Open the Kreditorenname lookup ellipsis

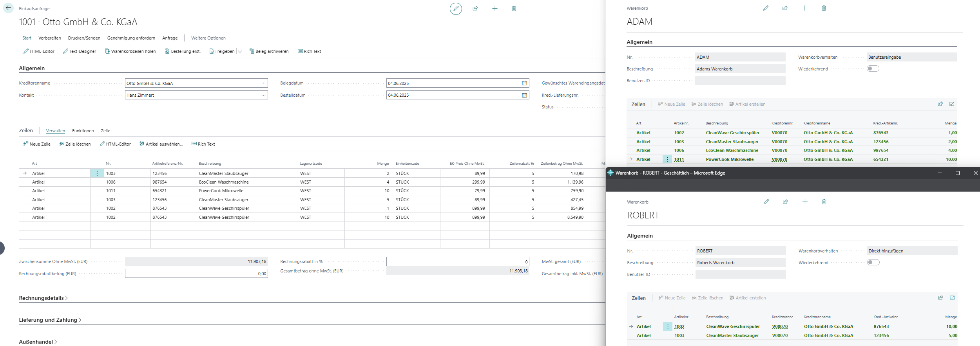coord(263,83)
